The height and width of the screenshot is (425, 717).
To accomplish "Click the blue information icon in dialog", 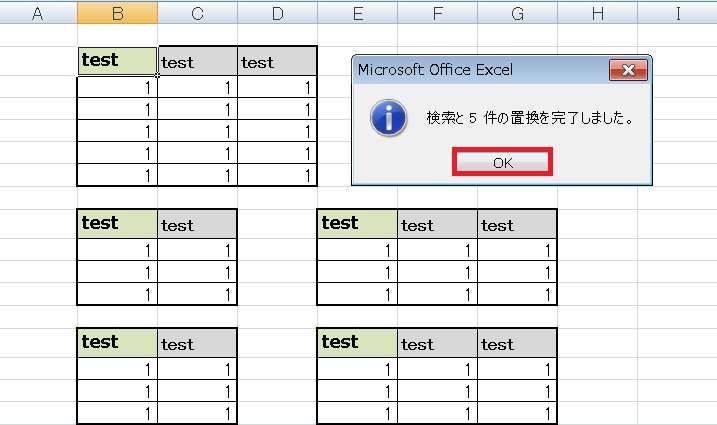I will pyautogui.click(x=388, y=118).
